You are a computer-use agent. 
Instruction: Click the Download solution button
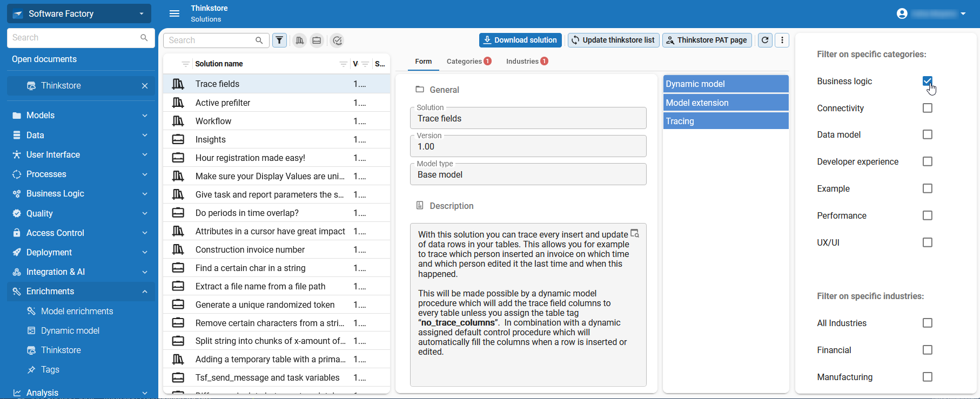tap(520, 40)
